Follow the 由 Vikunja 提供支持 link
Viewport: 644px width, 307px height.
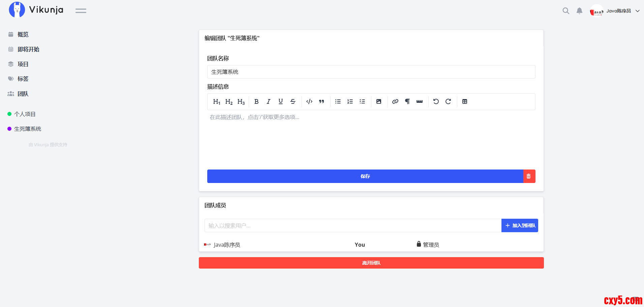48,145
